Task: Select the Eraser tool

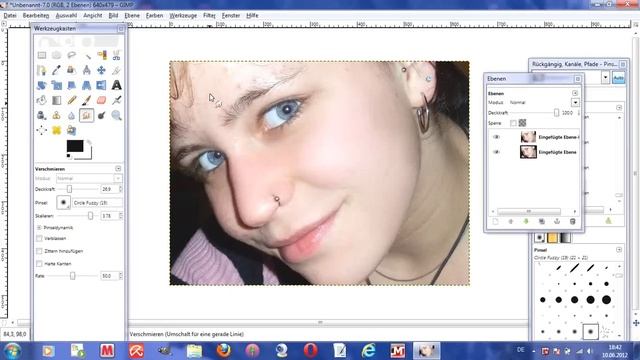Action: 102,100
